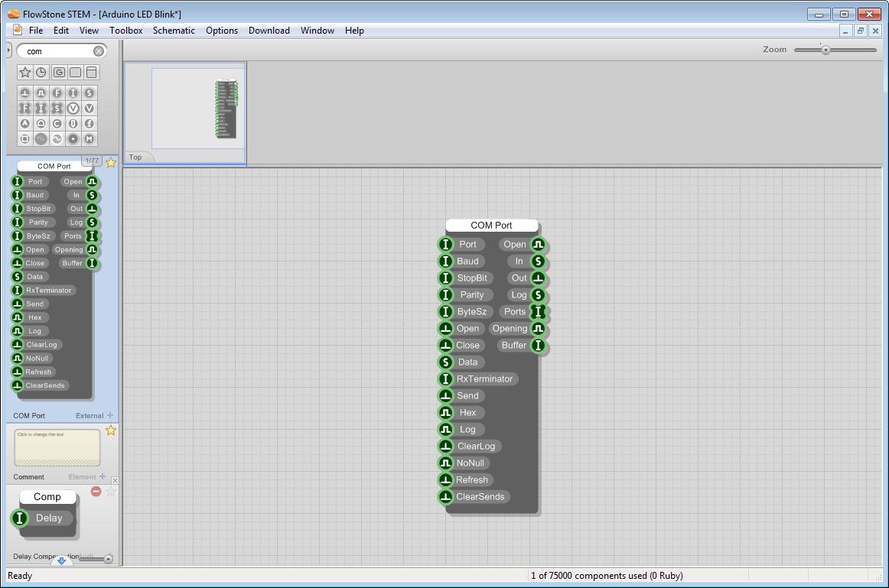The width and height of the screenshot is (889, 588).
Task: Select the Integer data type filter icon
Action: click(73, 93)
